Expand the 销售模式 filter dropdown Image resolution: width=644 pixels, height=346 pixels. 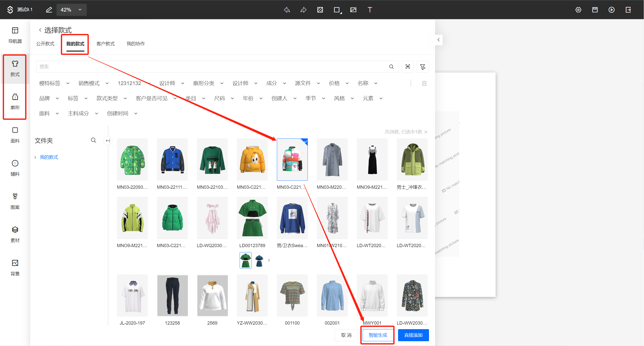(x=94, y=83)
